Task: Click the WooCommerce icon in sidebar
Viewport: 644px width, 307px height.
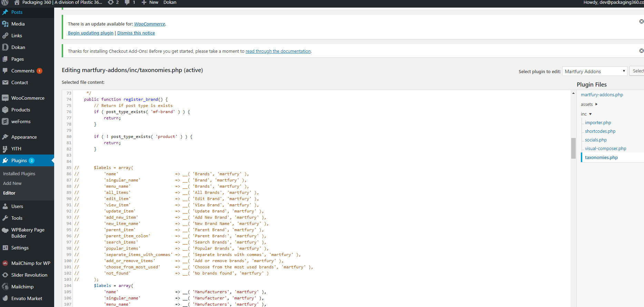Action: pyautogui.click(x=5, y=98)
